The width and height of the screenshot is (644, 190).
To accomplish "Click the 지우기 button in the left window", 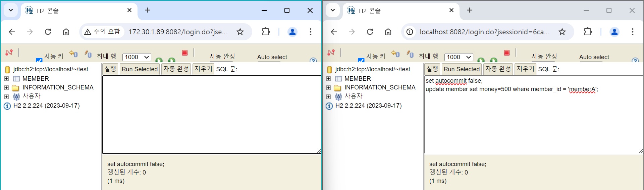I will click(204, 69).
